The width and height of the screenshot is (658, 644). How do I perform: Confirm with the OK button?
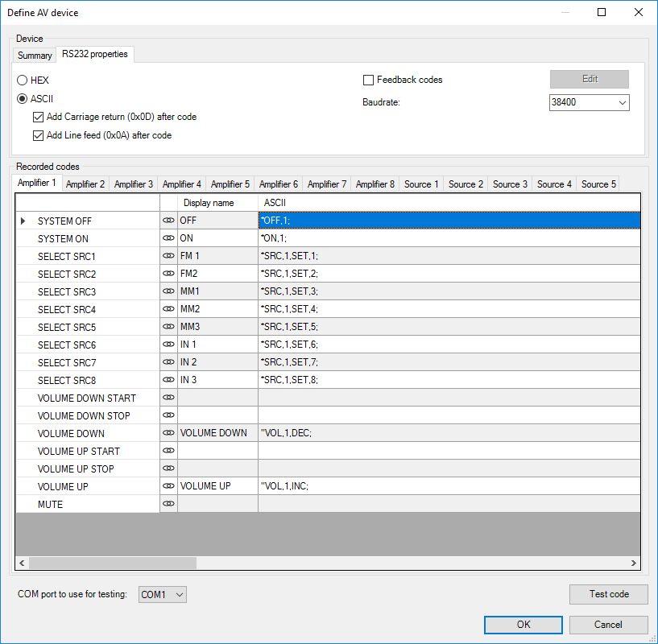click(x=523, y=625)
